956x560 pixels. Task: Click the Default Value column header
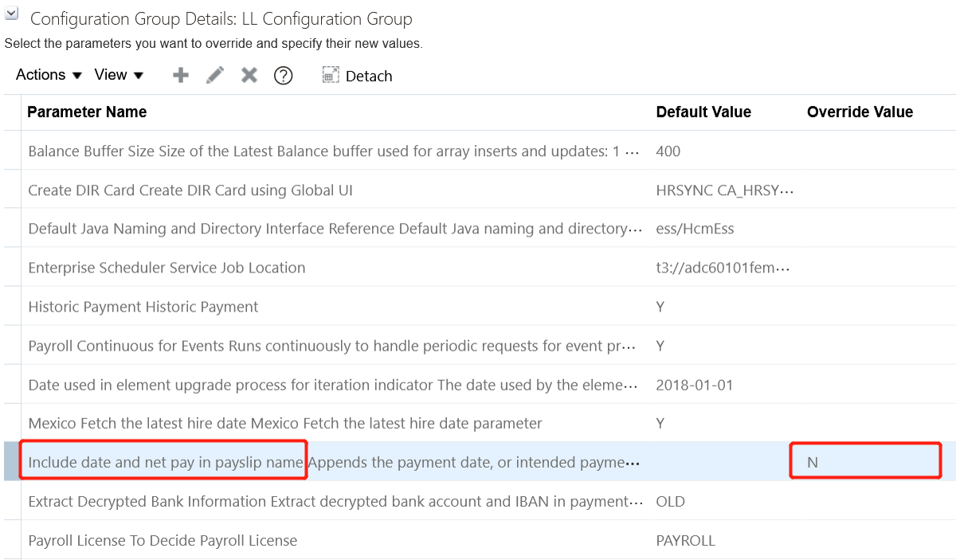(x=703, y=112)
